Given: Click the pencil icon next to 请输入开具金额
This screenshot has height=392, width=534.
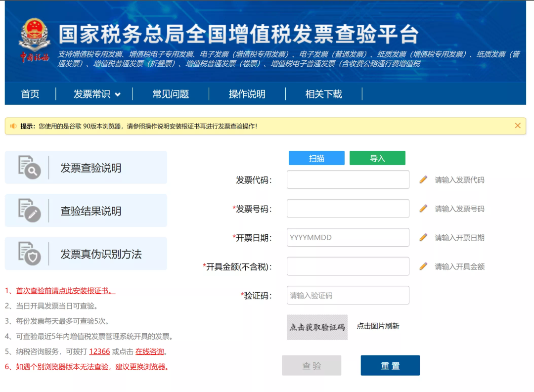Looking at the screenshot, I should point(423,266).
